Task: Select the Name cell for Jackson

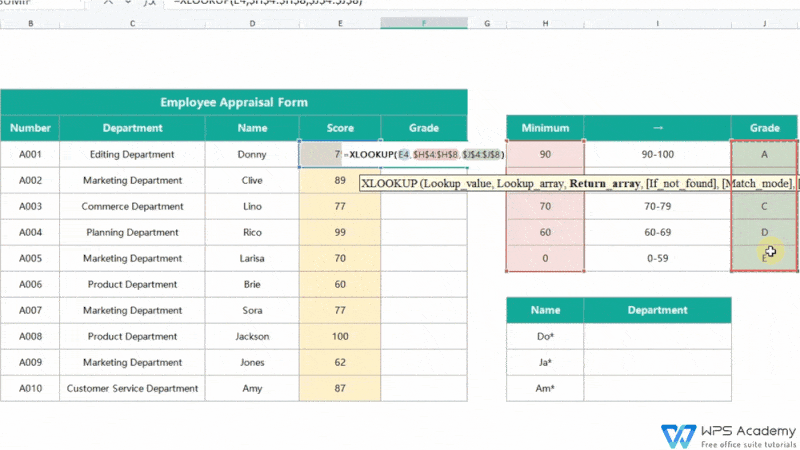Action: click(252, 336)
